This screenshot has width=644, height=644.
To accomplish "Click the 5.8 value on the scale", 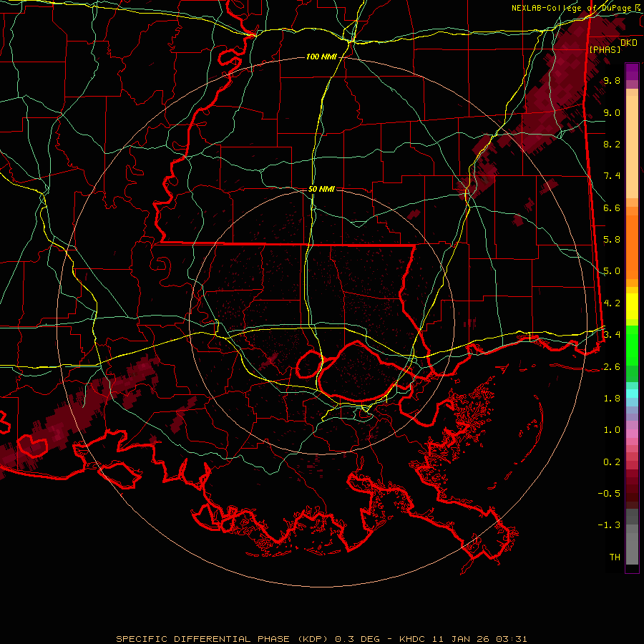I will 612,240.
